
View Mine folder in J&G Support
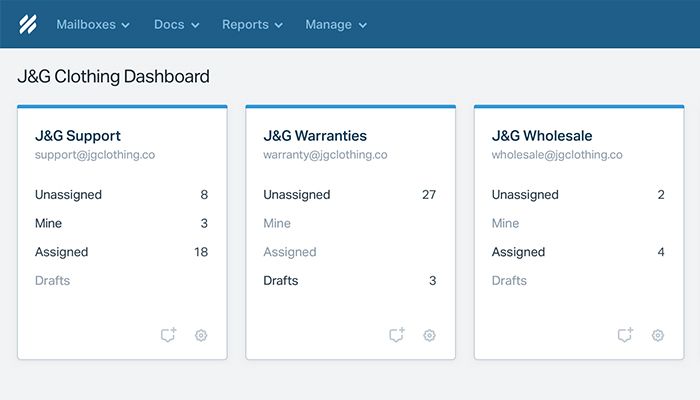(49, 223)
